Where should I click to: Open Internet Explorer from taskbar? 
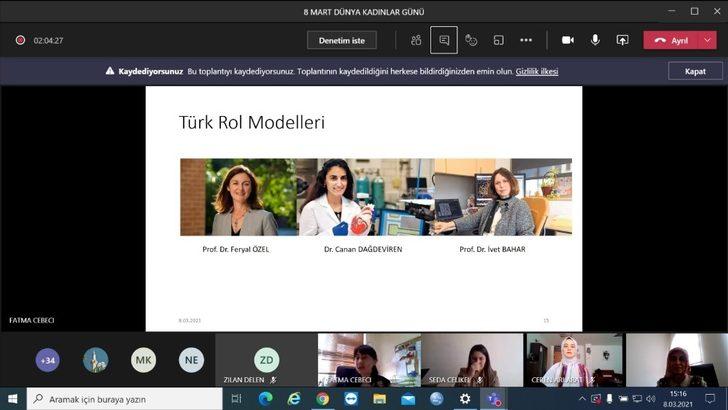(x=294, y=399)
